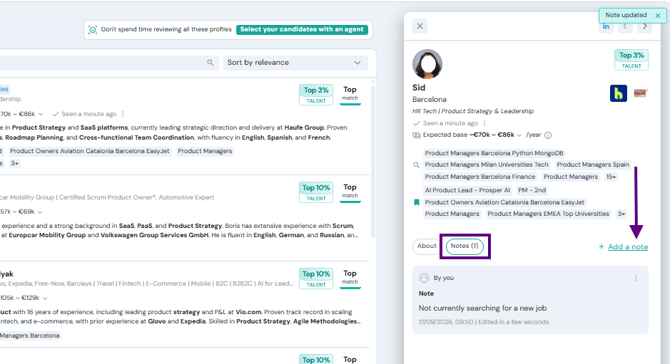Screen dimensions: 670x364
Task: Open three-dot menu on first candidate card
Action: 123,114
